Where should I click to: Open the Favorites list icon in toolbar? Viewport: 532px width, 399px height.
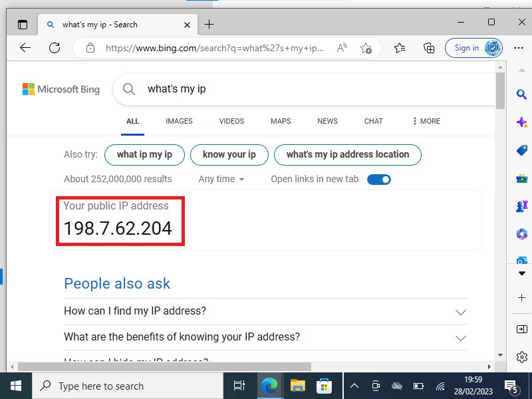tap(400, 48)
